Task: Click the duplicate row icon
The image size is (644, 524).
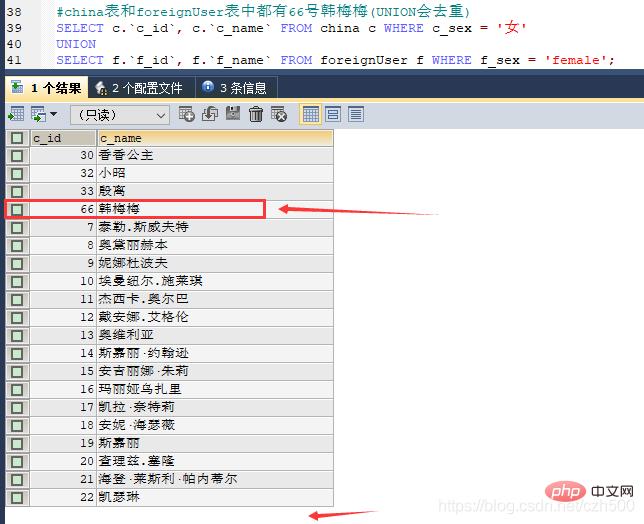Action: tap(209, 115)
